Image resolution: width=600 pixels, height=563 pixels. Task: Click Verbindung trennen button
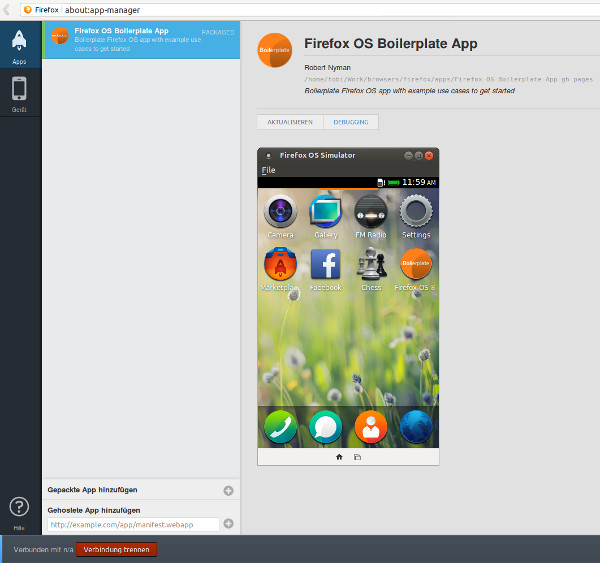coord(116,550)
